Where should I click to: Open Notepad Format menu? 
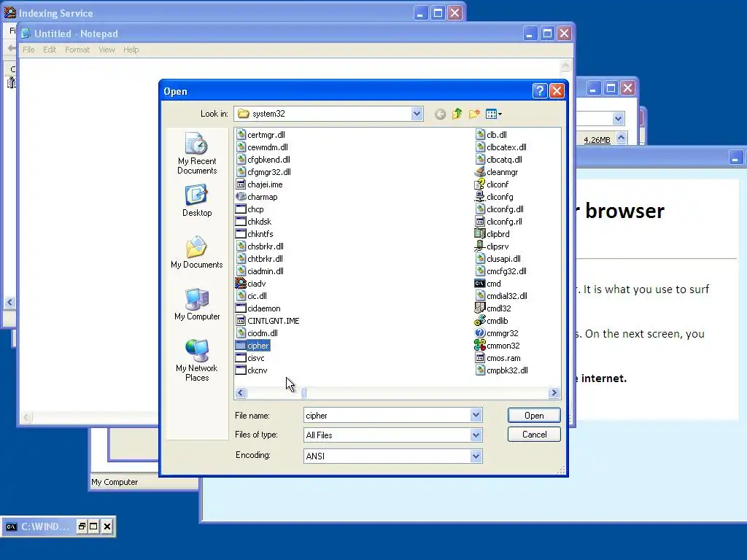pyautogui.click(x=77, y=50)
